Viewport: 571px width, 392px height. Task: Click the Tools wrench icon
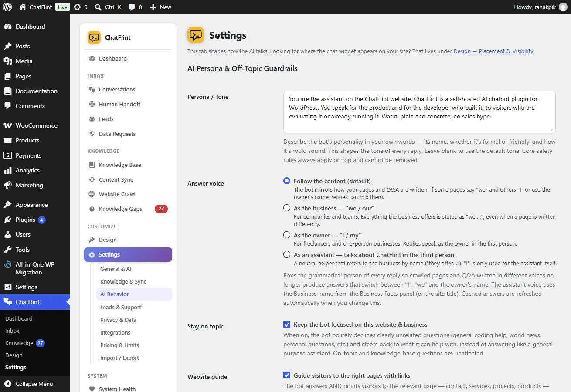click(x=8, y=250)
